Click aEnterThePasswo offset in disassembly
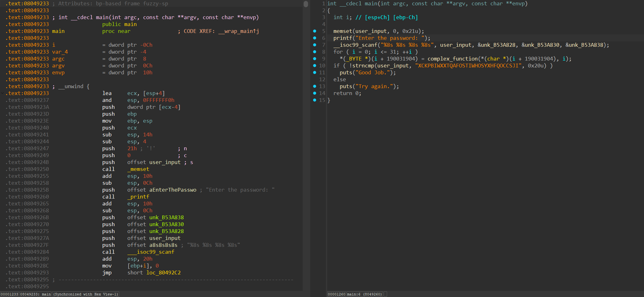644x297 pixels. pos(173,190)
